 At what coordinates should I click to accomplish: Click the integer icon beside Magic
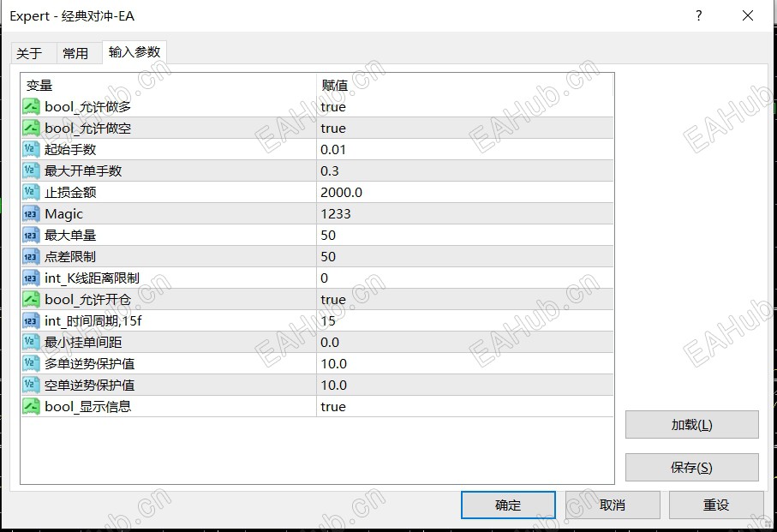point(31,213)
